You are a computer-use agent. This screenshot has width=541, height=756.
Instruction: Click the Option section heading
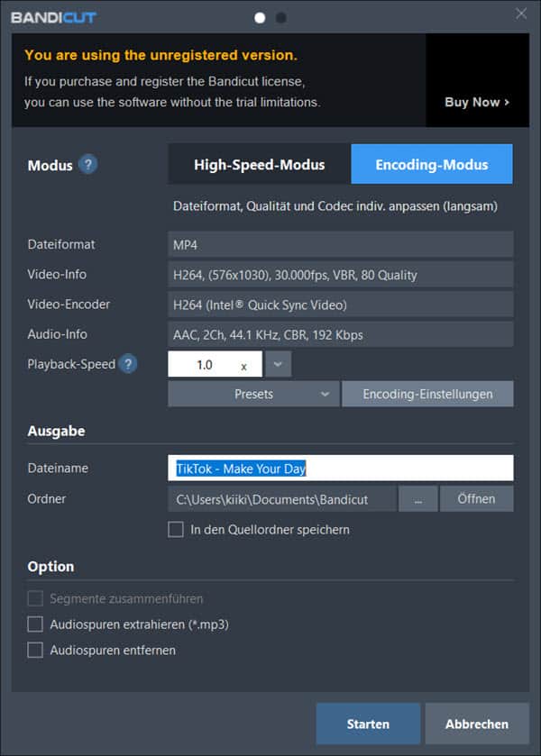click(50, 566)
